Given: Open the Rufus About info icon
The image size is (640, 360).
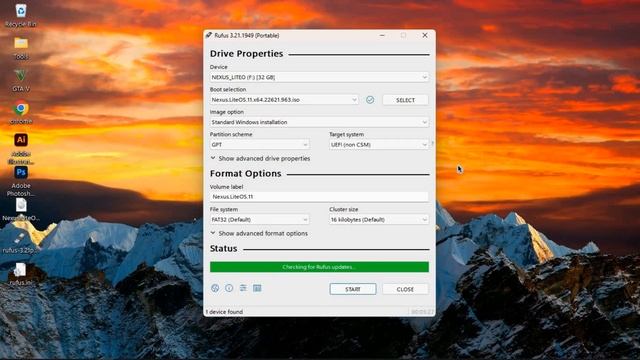Looking at the screenshot, I should click(x=229, y=288).
